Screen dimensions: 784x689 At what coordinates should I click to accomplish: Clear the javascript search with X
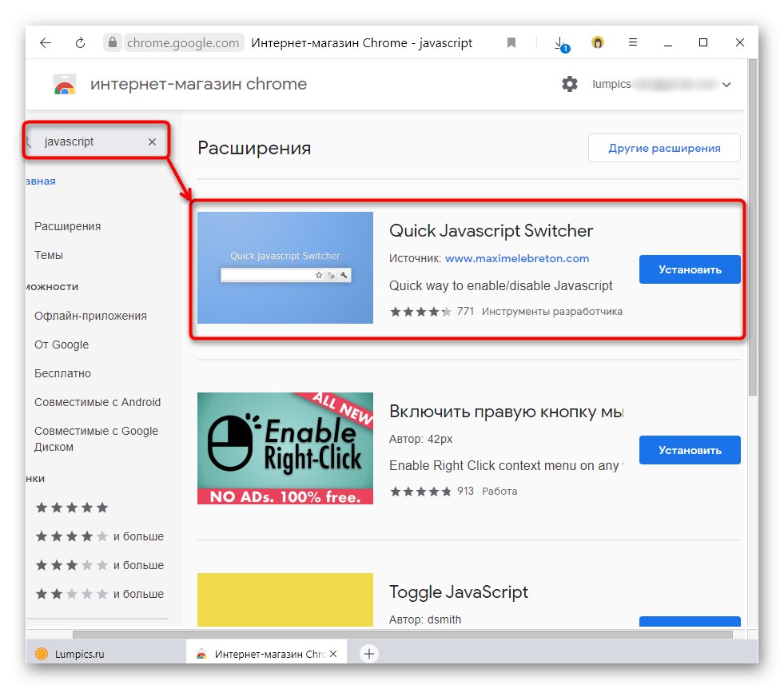tap(152, 142)
